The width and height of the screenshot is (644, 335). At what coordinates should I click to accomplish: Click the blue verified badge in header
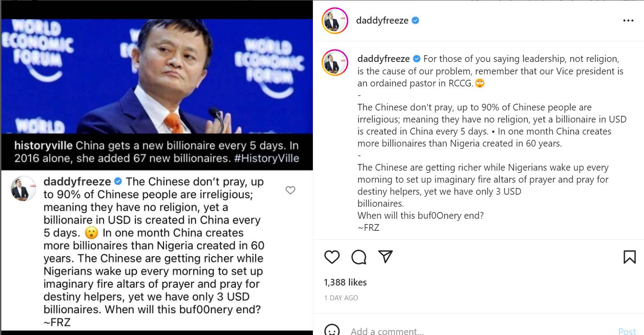click(x=415, y=20)
